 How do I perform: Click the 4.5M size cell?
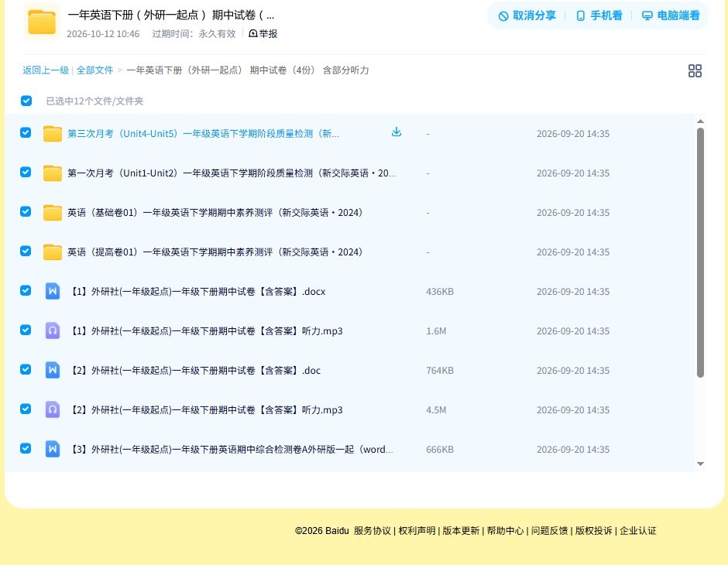pyautogui.click(x=436, y=409)
